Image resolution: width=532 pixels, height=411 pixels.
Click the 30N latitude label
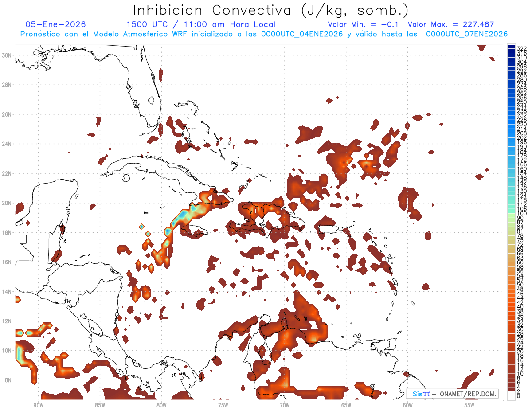pyautogui.click(x=6, y=55)
